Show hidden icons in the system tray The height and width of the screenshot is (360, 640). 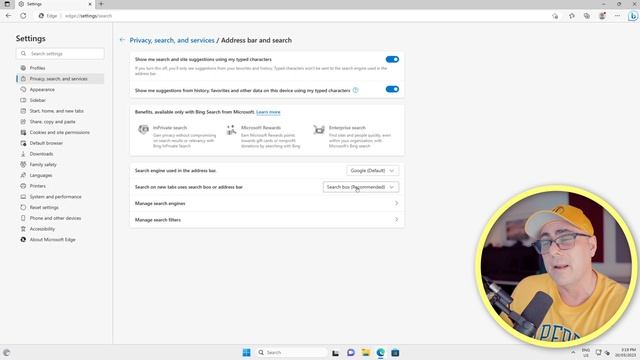[573, 353]
